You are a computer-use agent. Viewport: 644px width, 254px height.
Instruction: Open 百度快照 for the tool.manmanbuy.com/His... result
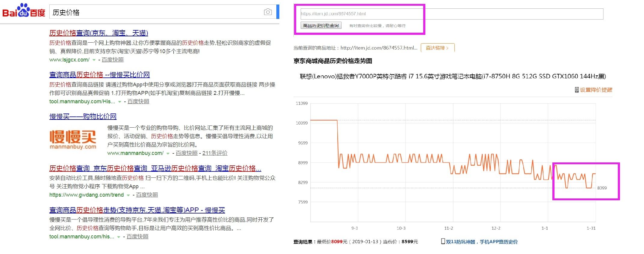pos(138,101)
